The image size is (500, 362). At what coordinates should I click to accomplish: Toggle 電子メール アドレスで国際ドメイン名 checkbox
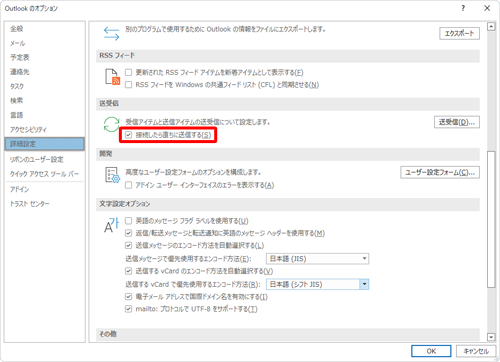coord(128,296)
